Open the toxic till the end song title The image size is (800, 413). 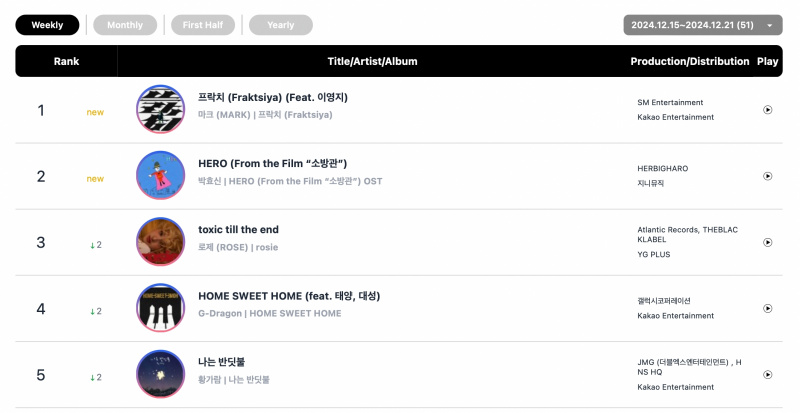[238, 230]
